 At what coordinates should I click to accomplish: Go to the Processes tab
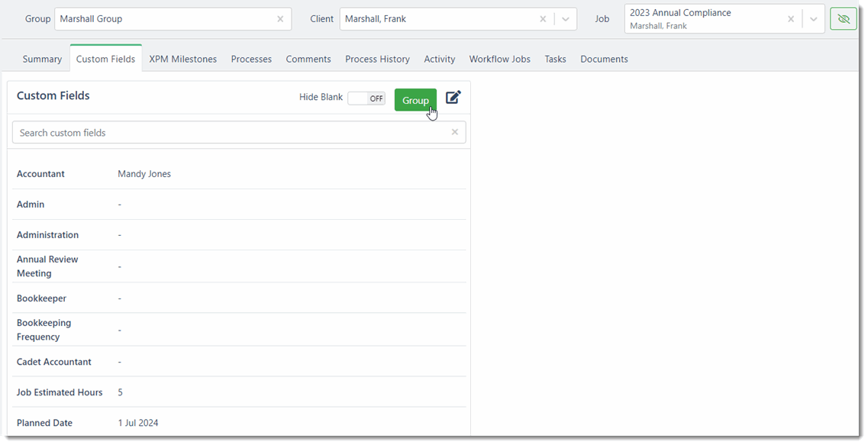pos(251,59)
